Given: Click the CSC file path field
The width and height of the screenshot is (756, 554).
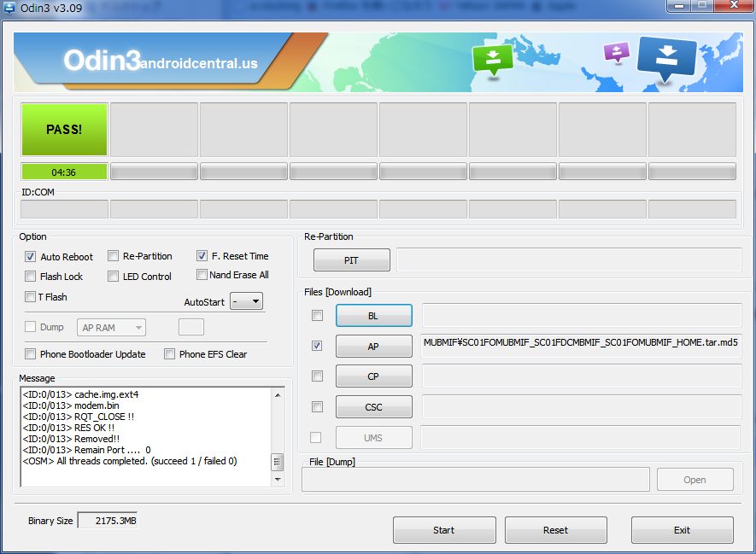Looking at the screenshot, I should click(x=581, y=407).
